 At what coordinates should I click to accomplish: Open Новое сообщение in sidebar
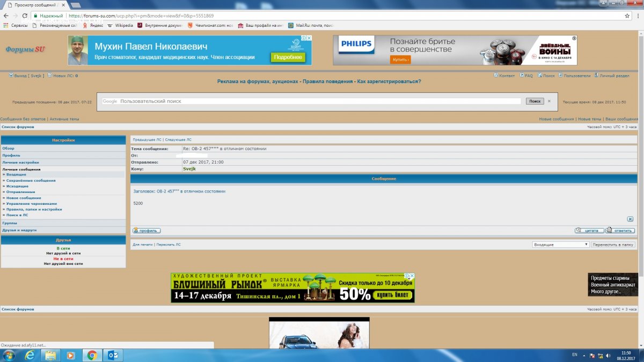coord(24,198)
